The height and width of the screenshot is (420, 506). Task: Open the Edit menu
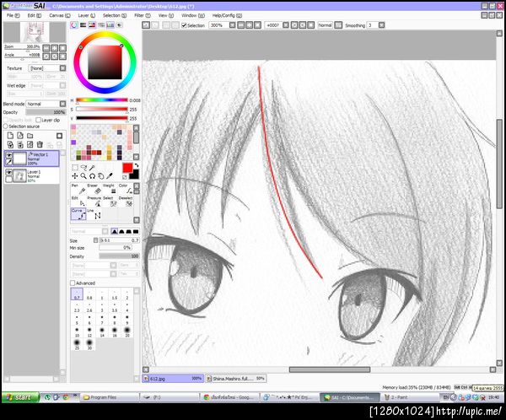click(x=35, y=15)
